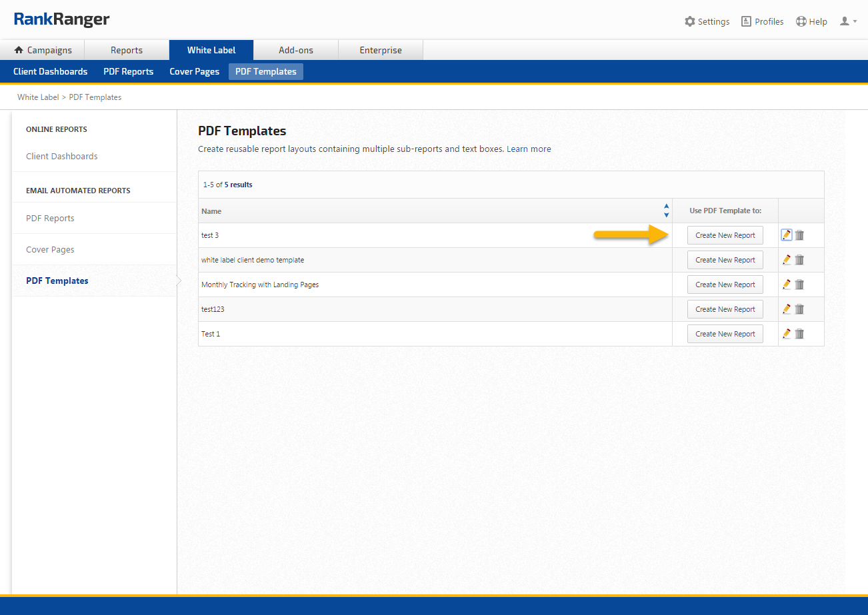
Task: Click trash icon for Monthly Tracking template
Action: click(799, 285)
